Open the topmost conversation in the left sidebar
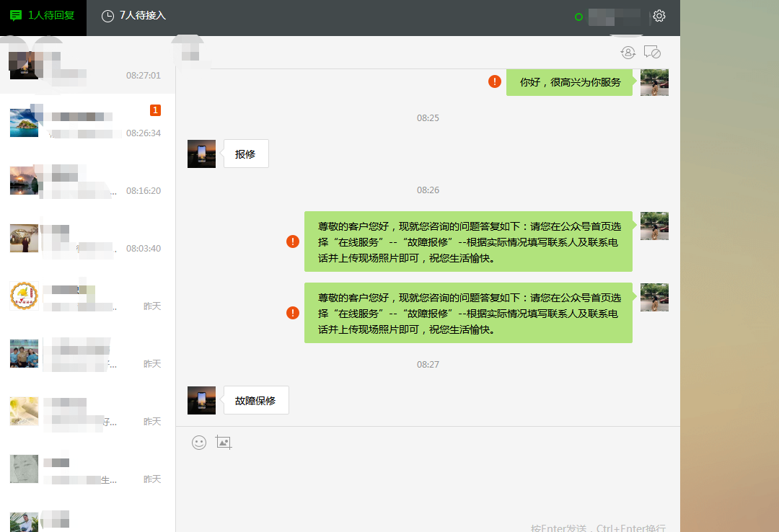The image size is (779, 532). 87,65
